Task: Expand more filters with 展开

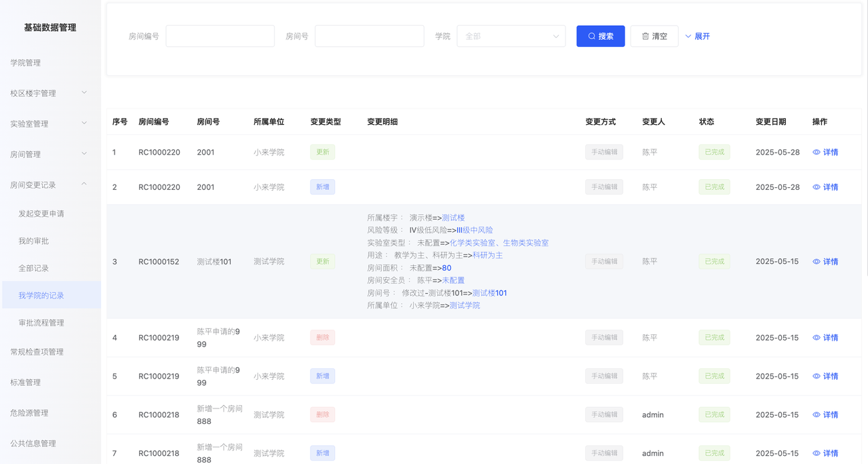Action: [x=698, y=37]
